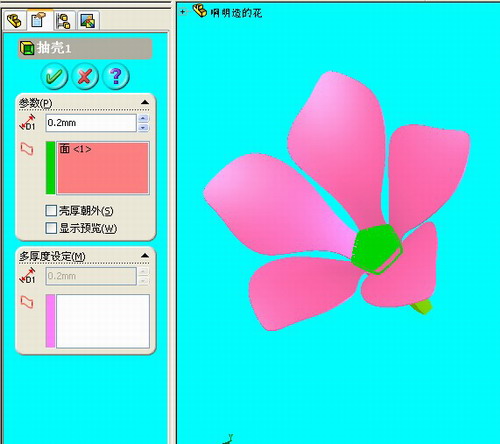Confirm shell with green checkmark button
The image size is (500, 444).
(x=54, y=76)
